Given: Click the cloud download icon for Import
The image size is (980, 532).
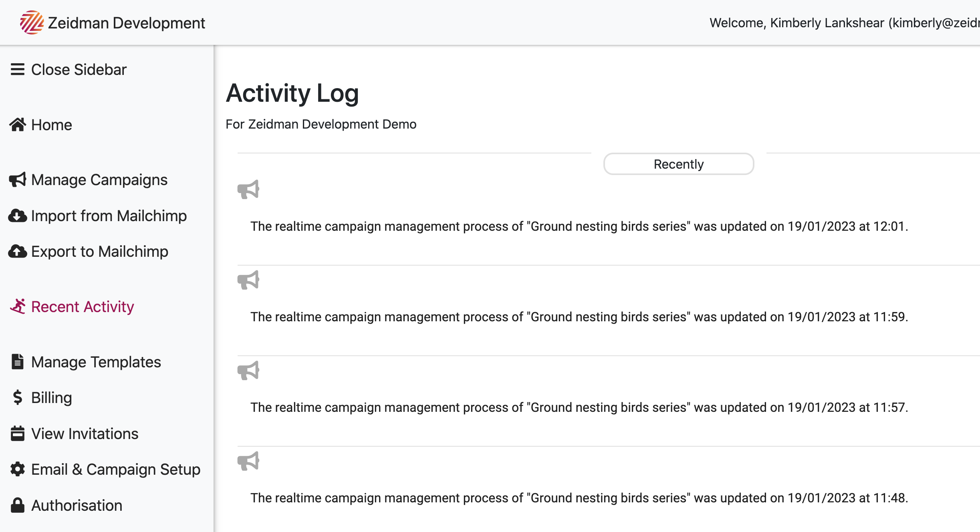Looking at the screenshot, I should tap(18, 216).
